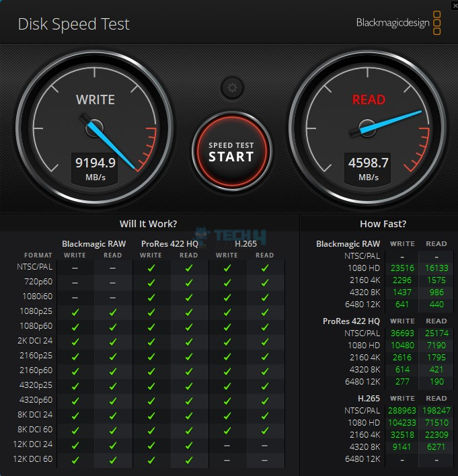The height and width of the screenshot is (476, 458).
Task: Click the 720p60 ProRes 422 HQ read checkmark
Action: [x=189, y=283]
